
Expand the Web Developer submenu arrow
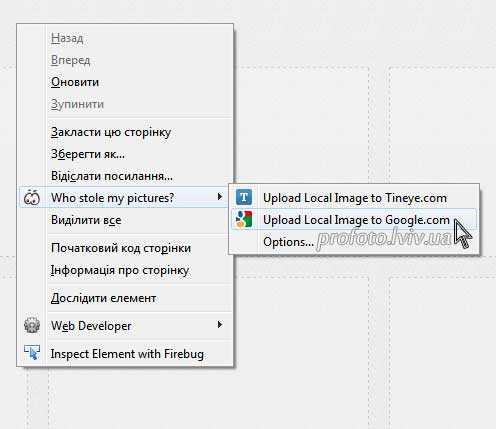coord(219,324)
